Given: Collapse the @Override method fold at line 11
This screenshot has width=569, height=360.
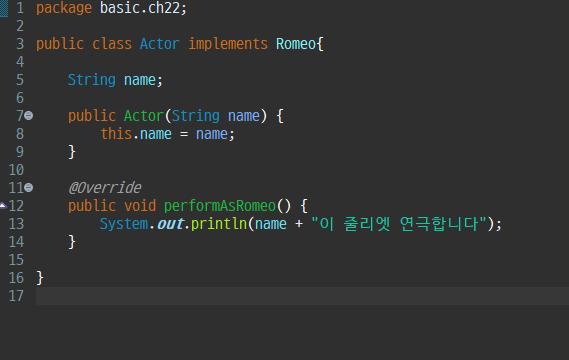Looking at the screenshot, I should tap(29, 188).
